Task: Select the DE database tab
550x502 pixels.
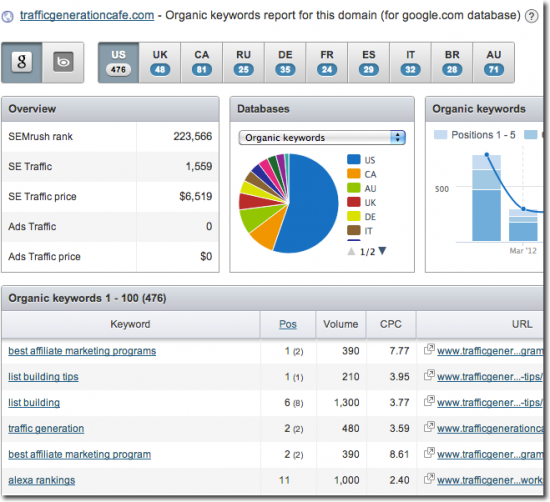Action: click(x=285, y=62)
